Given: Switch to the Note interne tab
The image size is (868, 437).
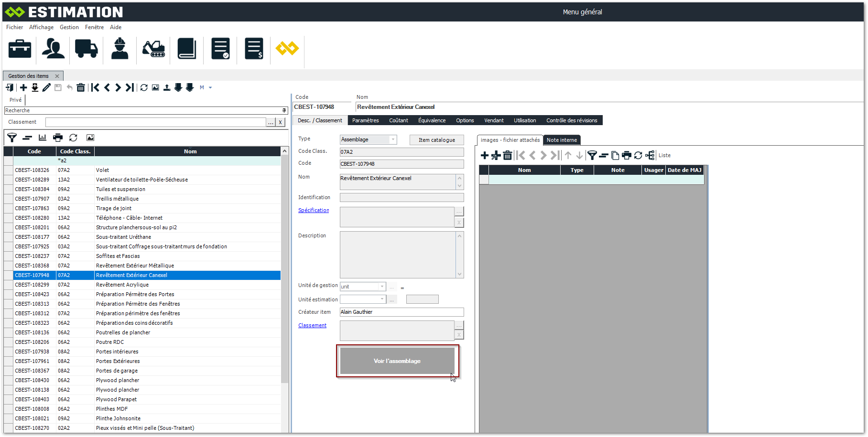Looking at the screenshot, I should click(x=562, y=140).
